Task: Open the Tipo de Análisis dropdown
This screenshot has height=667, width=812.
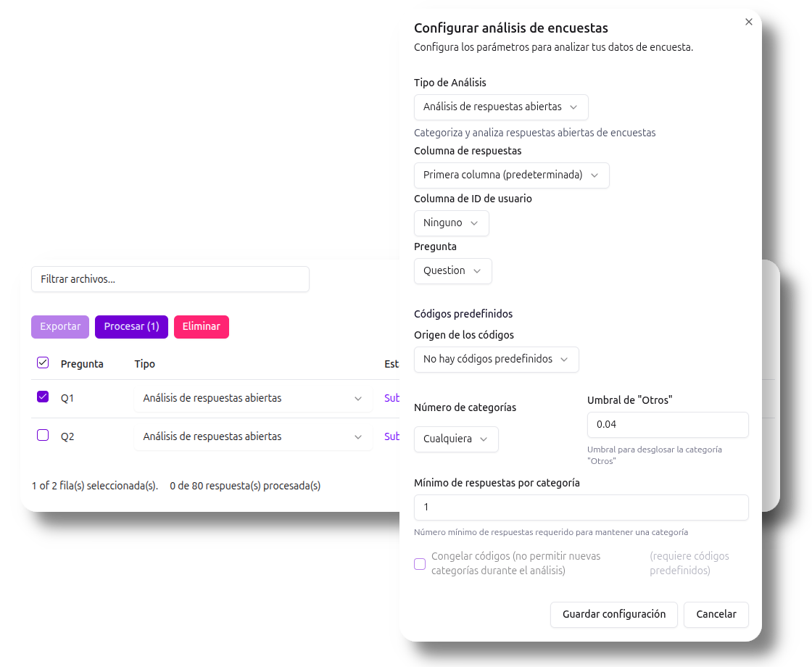Action: point(501,107)
